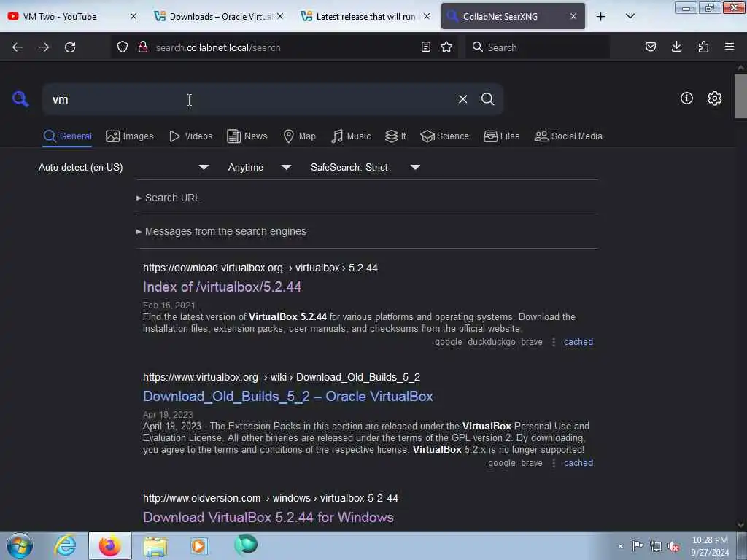The width and height of the screenshot is (747, 560).
Task: Select the Images search category
Action: (x=130, y=136)
